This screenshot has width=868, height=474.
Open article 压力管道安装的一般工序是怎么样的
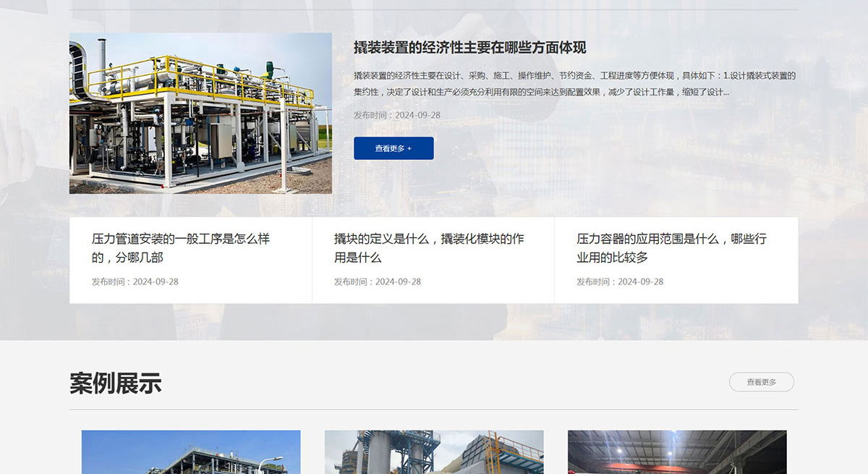pyautogui.click(x=180, y=247)
